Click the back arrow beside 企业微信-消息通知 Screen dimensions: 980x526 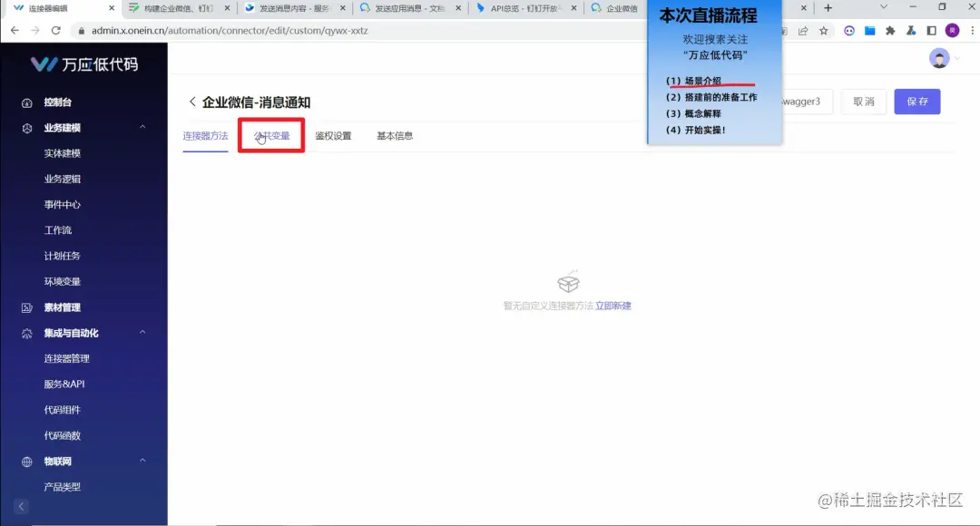pos(191,102)
